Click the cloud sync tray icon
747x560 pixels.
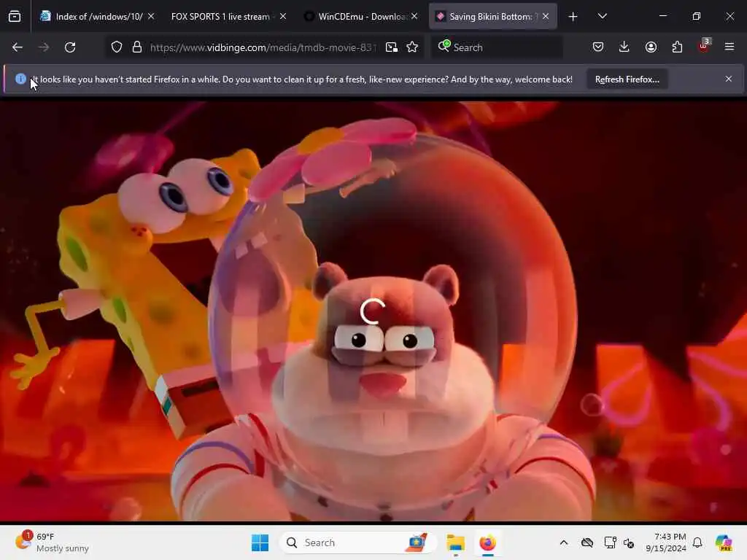point(587,542)
